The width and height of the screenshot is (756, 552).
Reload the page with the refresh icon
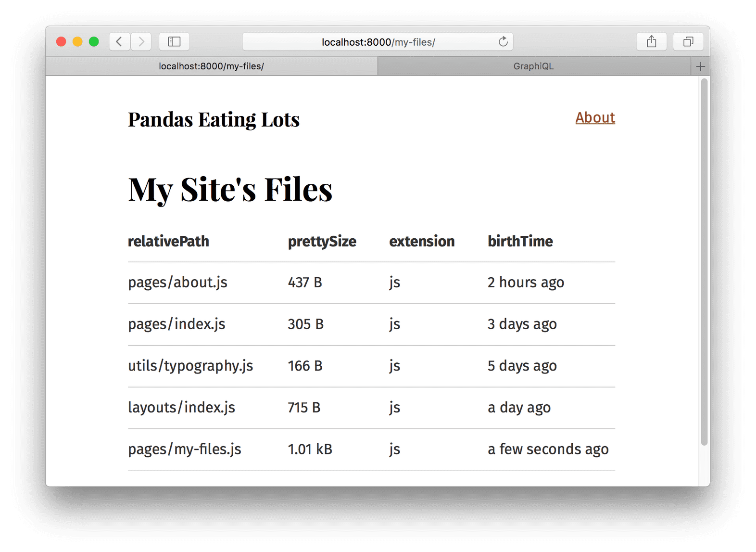(503, 42)
